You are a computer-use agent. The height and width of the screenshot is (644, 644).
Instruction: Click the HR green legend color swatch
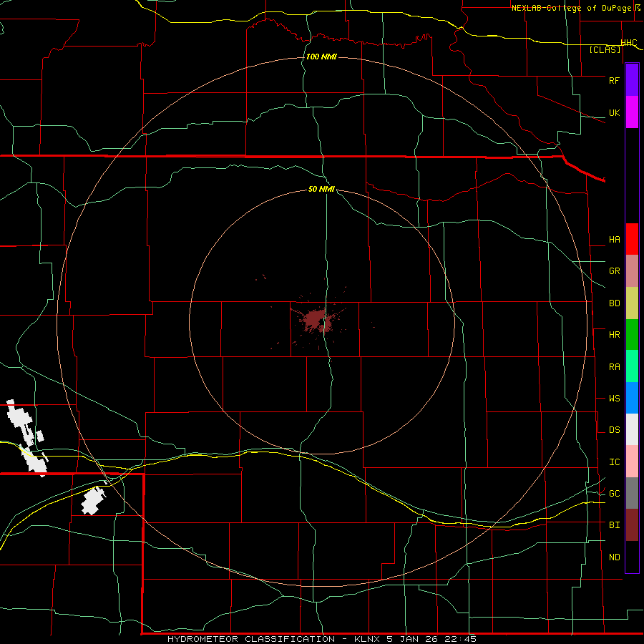click(632, 335)
